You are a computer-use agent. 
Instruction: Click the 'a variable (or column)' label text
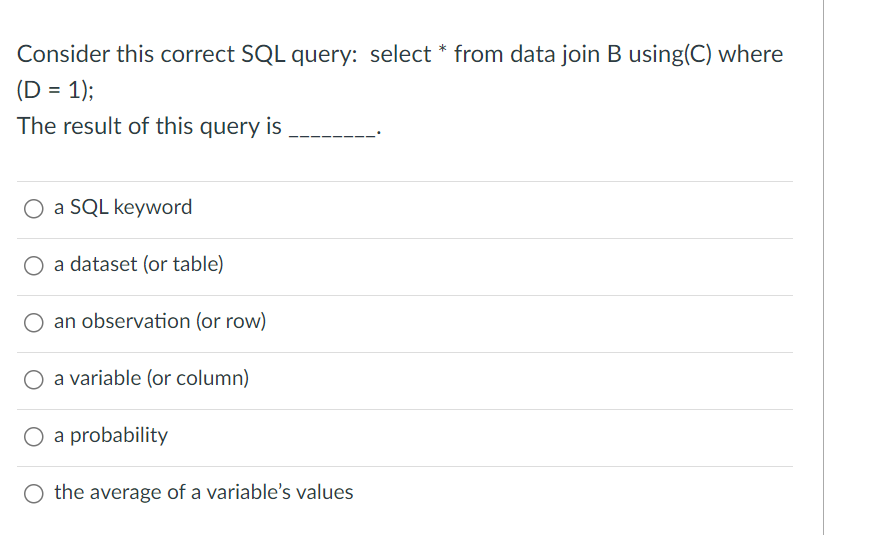[152, 379]
